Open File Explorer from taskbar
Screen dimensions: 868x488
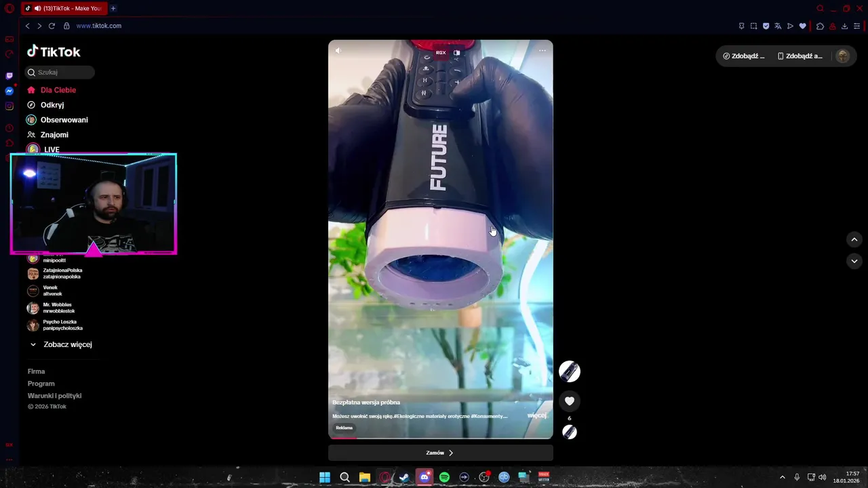click(x=364, y=477)
